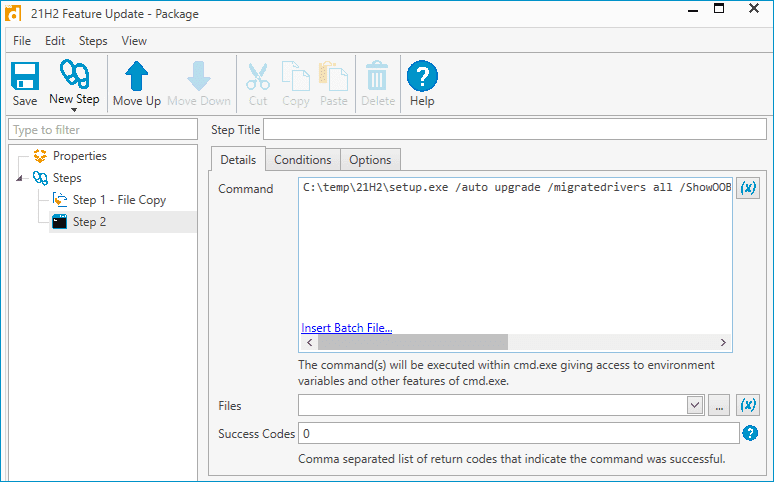Click the Steps footprints tree icon
The image size is (774, 482).
[40, 178]
